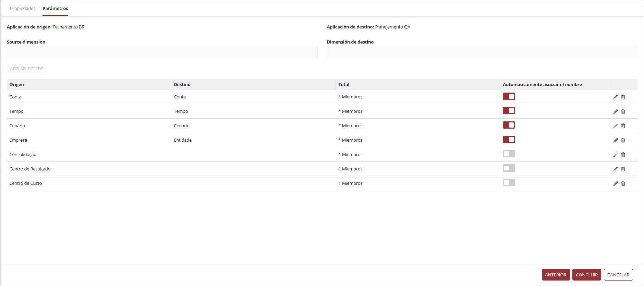This screenshot has height=286, width=644.
Task: Open the Dimensión de destino dropdown
Action: pyautogui.click(x=482, y=52)
